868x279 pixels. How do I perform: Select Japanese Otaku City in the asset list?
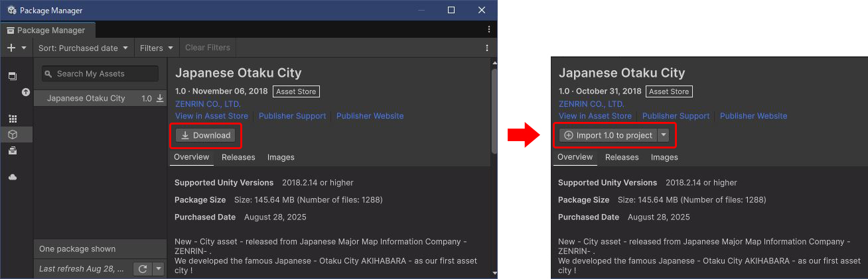100,98
